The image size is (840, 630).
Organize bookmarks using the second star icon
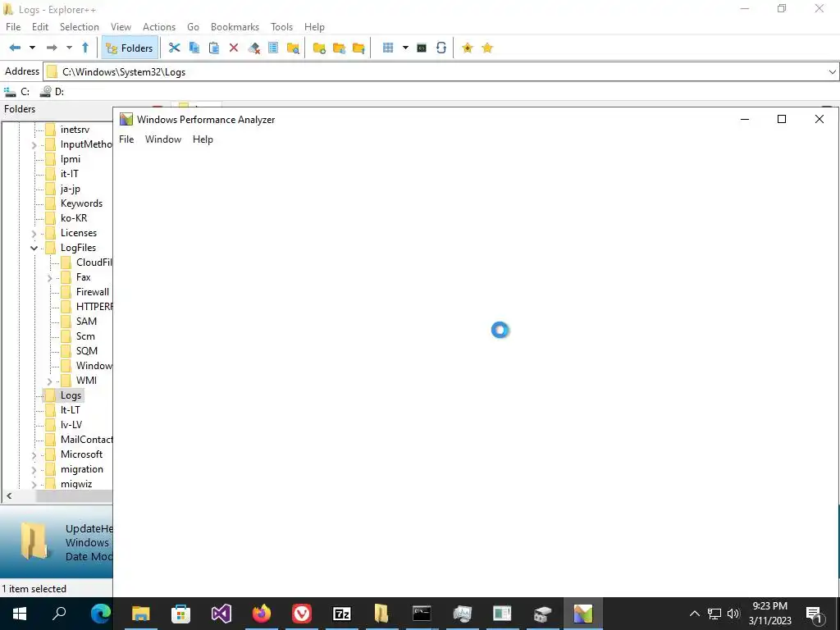(x=487, y=48)
